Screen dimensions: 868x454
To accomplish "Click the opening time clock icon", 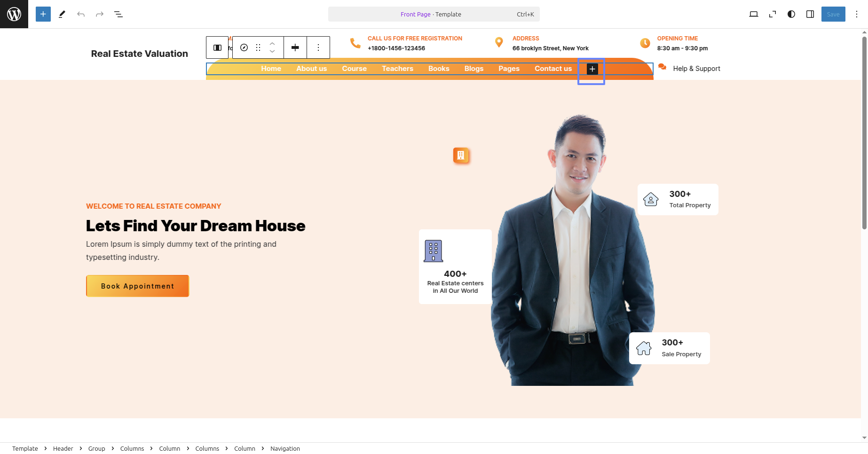I will click(645, 43).
